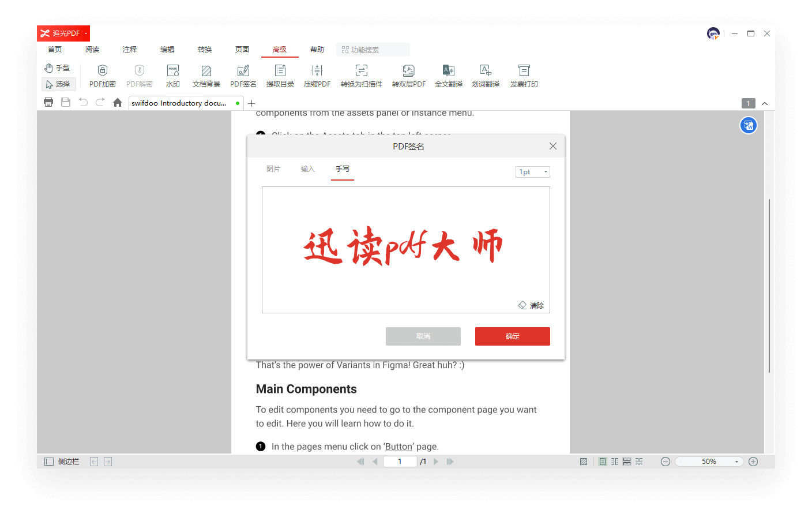812x517 pixels.
Task: Confirm signature with the red 确定 button
Action: coord(512,336)
